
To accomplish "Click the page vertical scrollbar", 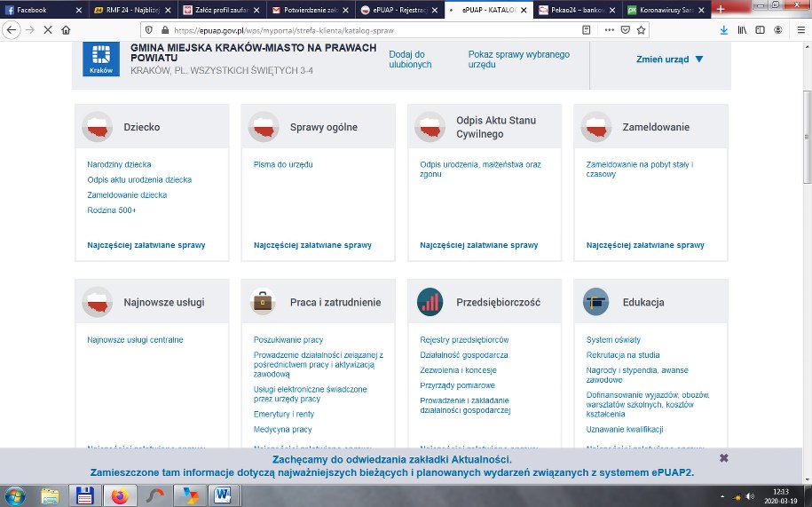I will (807, 137).
